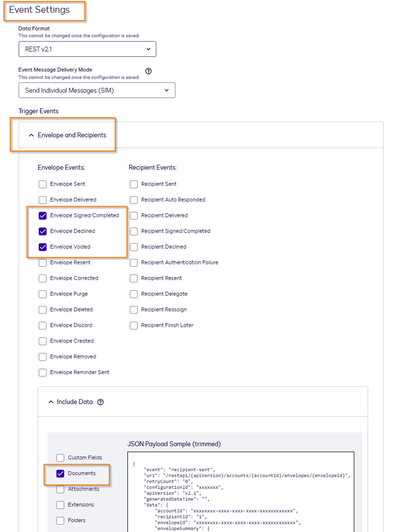This screenshot has width=393, height=532.
Task: Enable the Recipient Delivered event
Action: (x=134, y=216)
